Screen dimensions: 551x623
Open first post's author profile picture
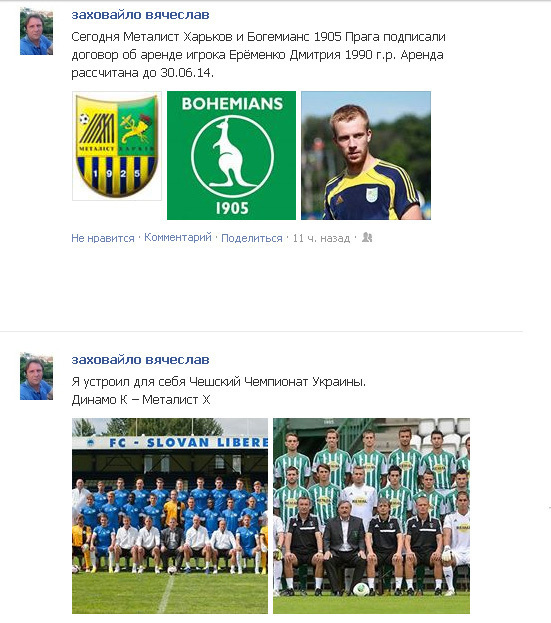pos(37,31)
